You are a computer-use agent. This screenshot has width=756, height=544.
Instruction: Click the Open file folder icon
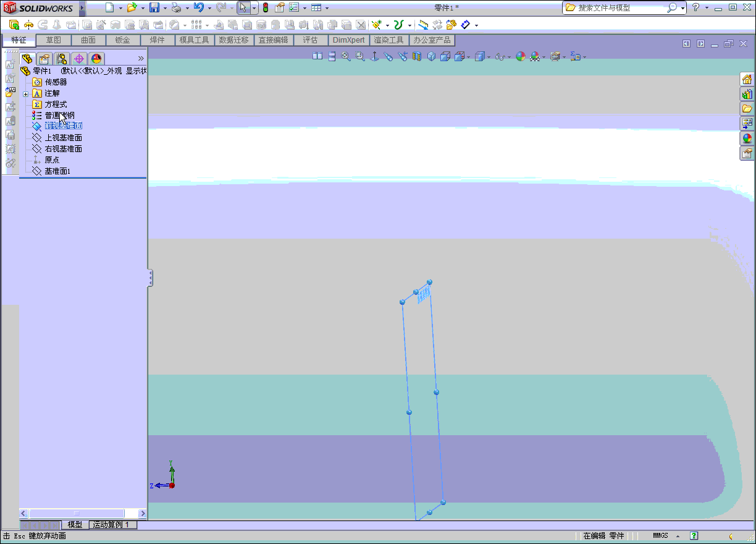coord(131,7)
